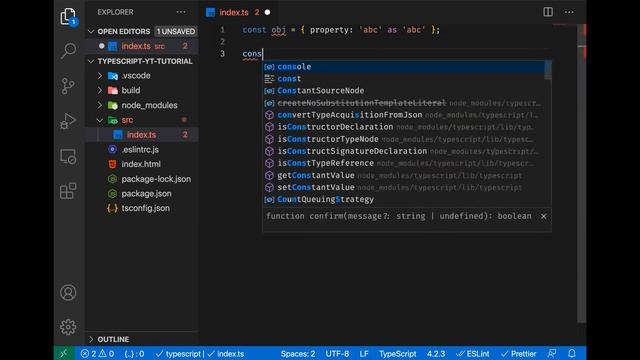Click the Split Editor icon
The image size is (640, 360).
(x=548, y=12)
